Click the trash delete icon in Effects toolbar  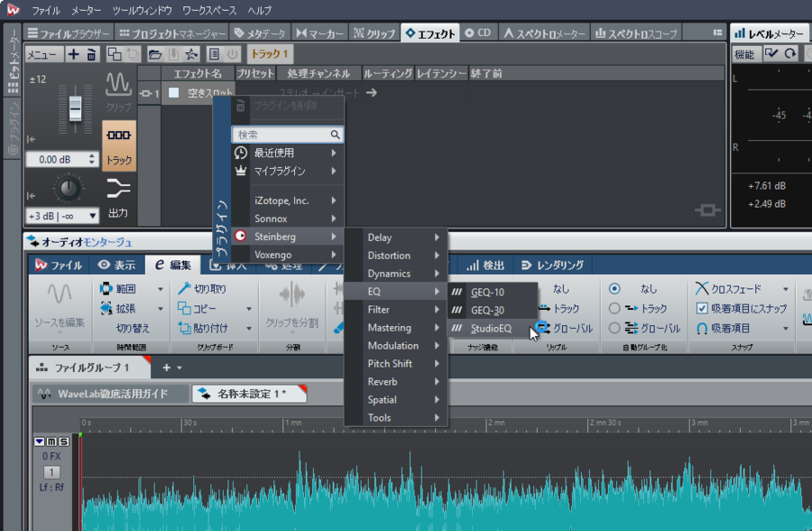click(x=91, y=54)
